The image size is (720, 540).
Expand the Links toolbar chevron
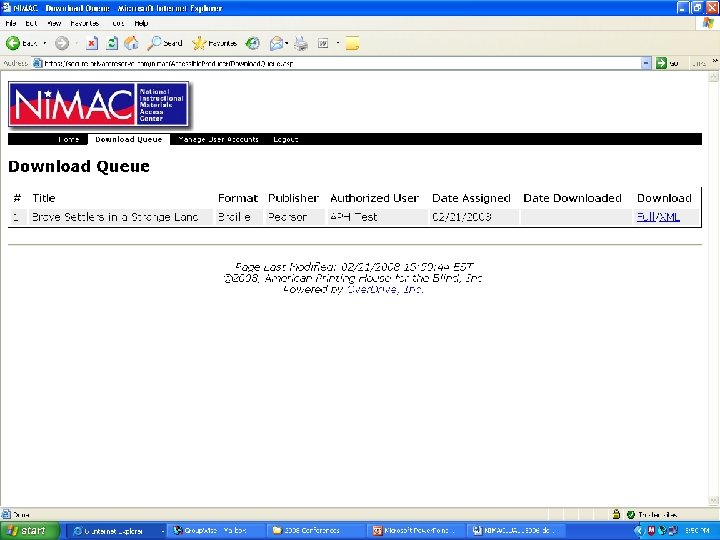coord(715,61)
